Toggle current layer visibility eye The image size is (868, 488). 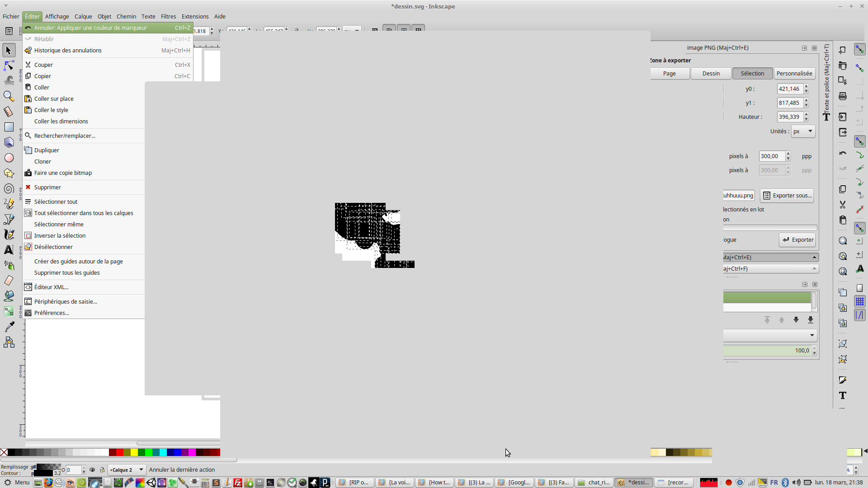92,470
